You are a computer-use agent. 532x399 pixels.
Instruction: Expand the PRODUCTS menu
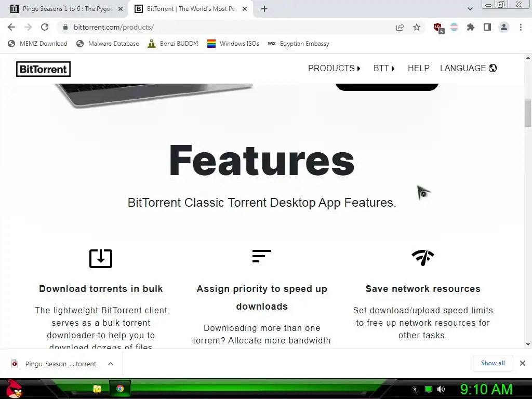(x=334, y=68)
